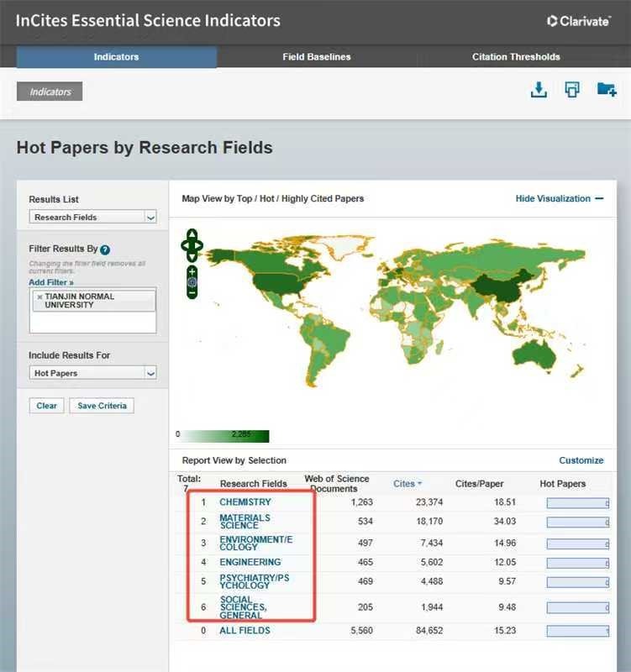
Task: Click Hot Papers bar for Materials Science
Action: 578,522
